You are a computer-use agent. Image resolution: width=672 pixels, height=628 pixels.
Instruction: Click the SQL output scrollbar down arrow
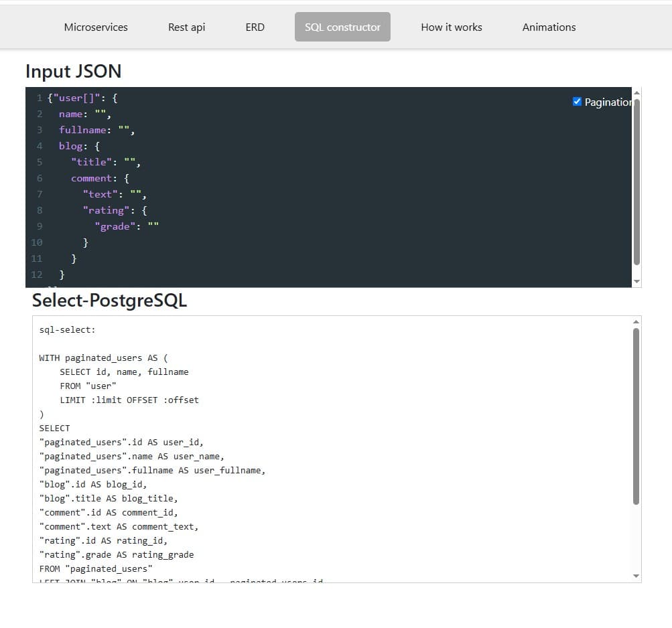[636, 576]
